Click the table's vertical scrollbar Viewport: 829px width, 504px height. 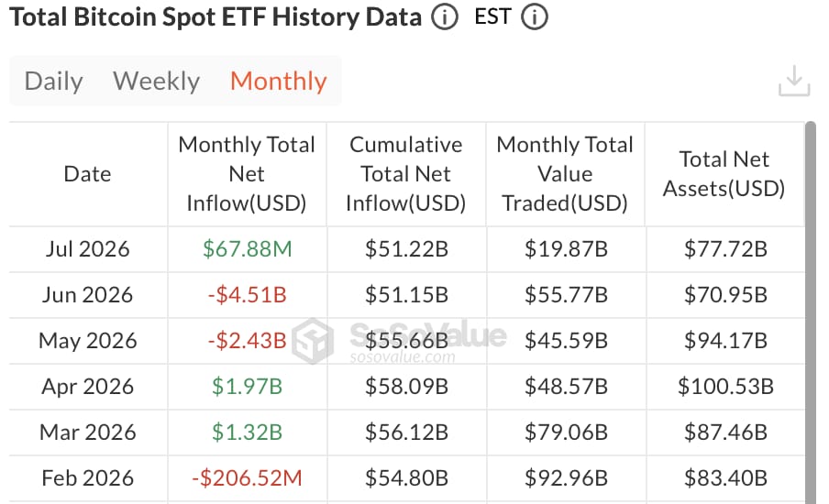click(x=811, y=312)
